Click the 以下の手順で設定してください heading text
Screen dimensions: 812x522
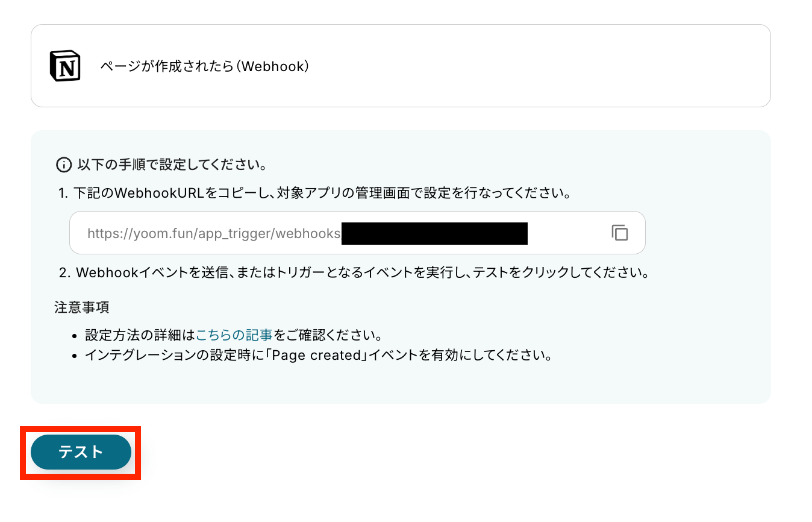[172, 165]
